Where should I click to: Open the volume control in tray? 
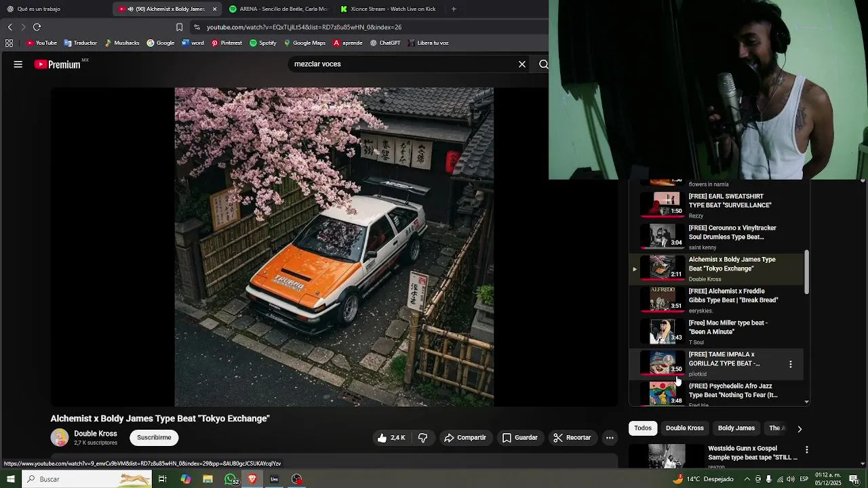click(x=791, y=479)
